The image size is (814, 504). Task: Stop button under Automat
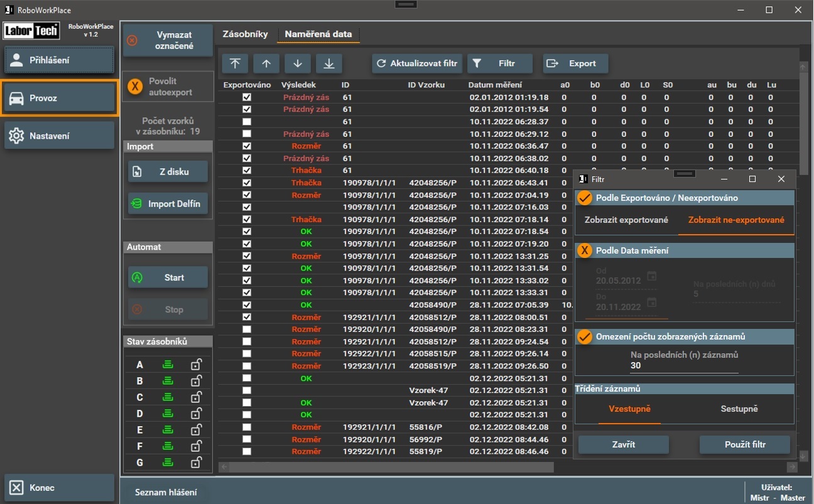[168, 309]
